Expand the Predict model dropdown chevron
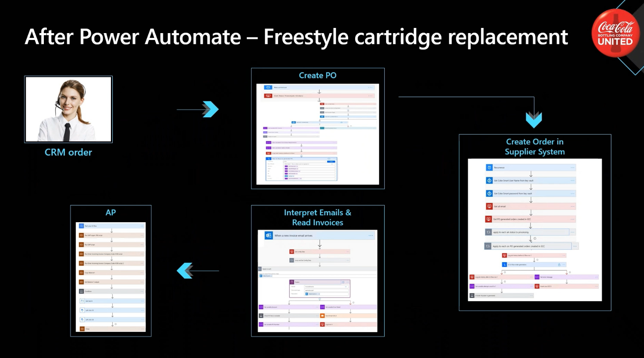Screen dimensions: 644x358 346,287
